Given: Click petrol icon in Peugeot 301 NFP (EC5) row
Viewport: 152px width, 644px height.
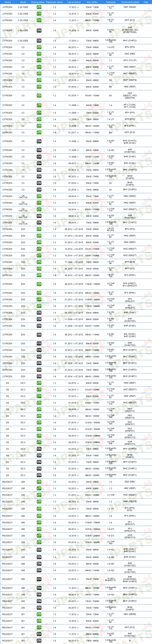Looking at the screenshot, I should click(x=39, y=627).
